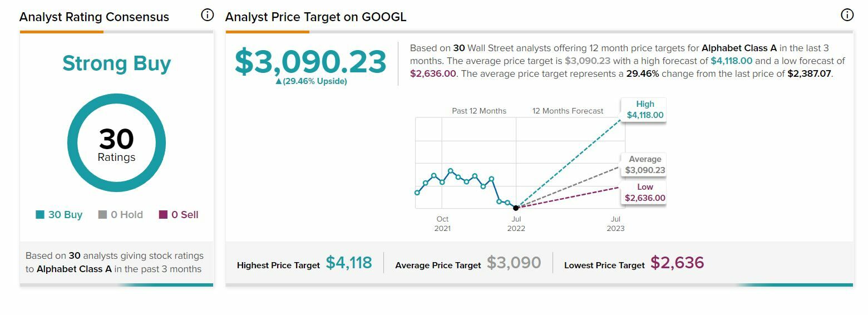Image resolution: width=868 pixels, height=315 pixels.
Task: Click the Low $2,636.00 forecast label
Action: click(645, 193)
